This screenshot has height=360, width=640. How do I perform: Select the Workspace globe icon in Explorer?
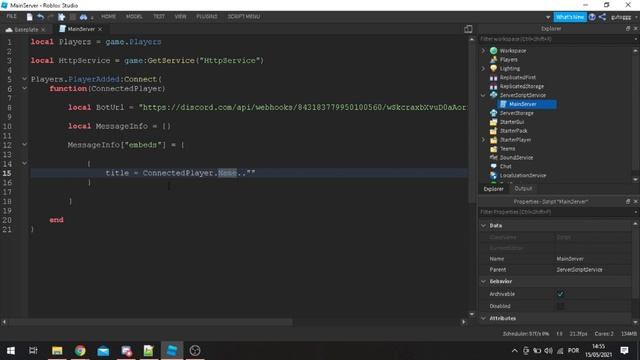[x=493, y=51]
